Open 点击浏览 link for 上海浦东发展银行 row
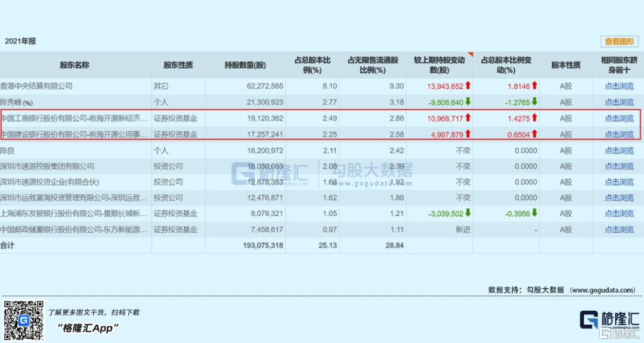644x343 pixels. click(x=619, y=214)
